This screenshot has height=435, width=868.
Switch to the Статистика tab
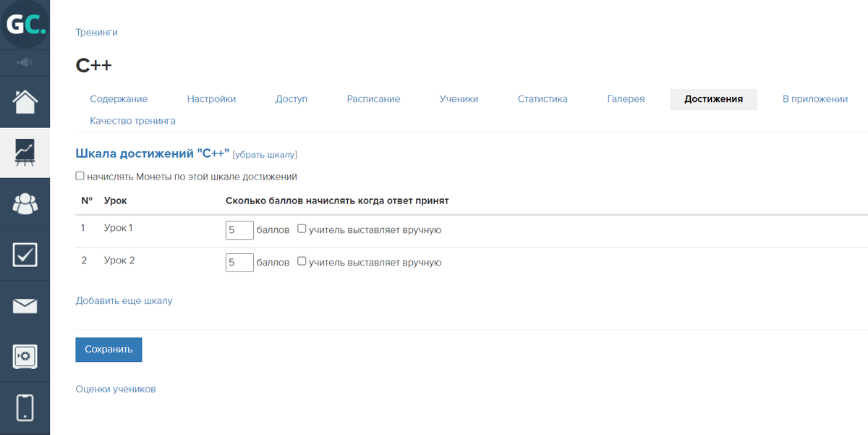(x=542, y=99)
